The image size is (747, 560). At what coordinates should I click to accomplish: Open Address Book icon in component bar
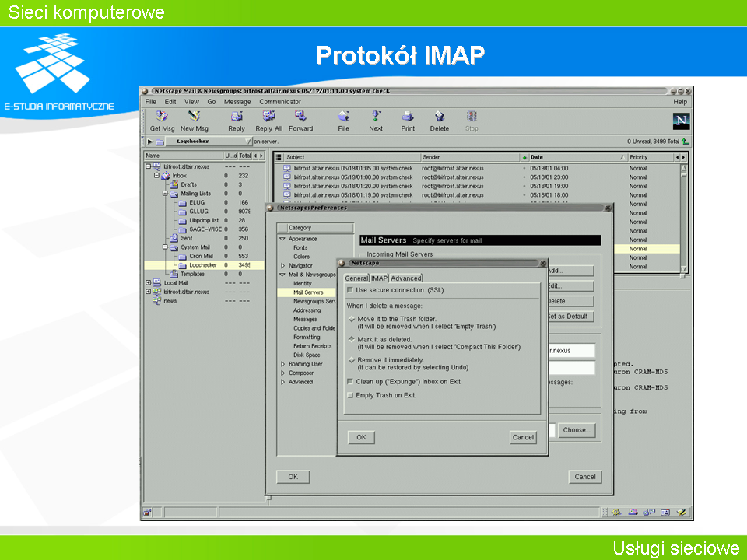[x=665, y=513]
